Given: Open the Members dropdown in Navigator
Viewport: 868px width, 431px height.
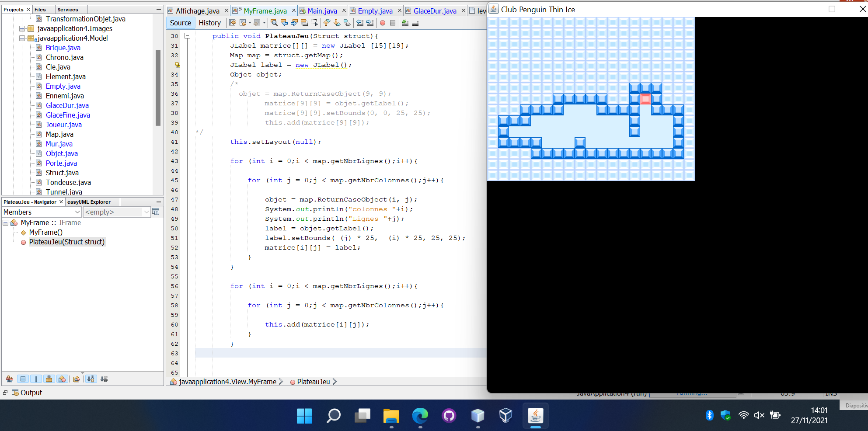Looking at the screenshot, I should (42, 212).
